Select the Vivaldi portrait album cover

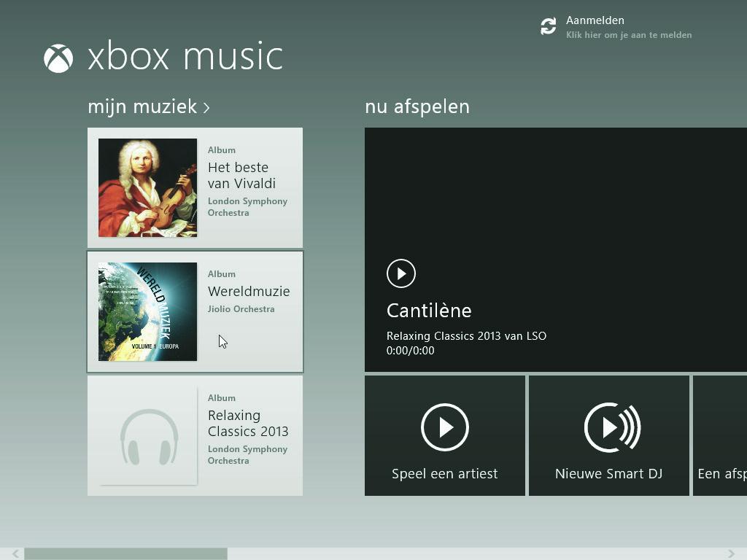coord(147,187)
